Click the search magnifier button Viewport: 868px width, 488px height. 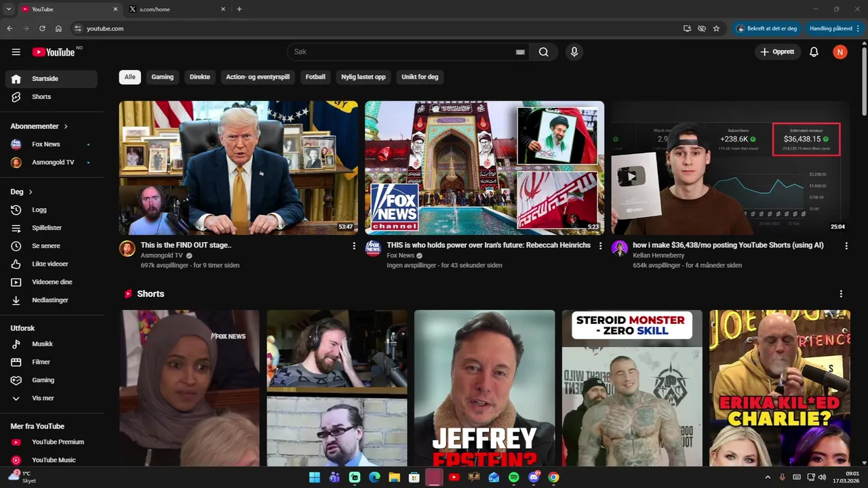[543, 52]
